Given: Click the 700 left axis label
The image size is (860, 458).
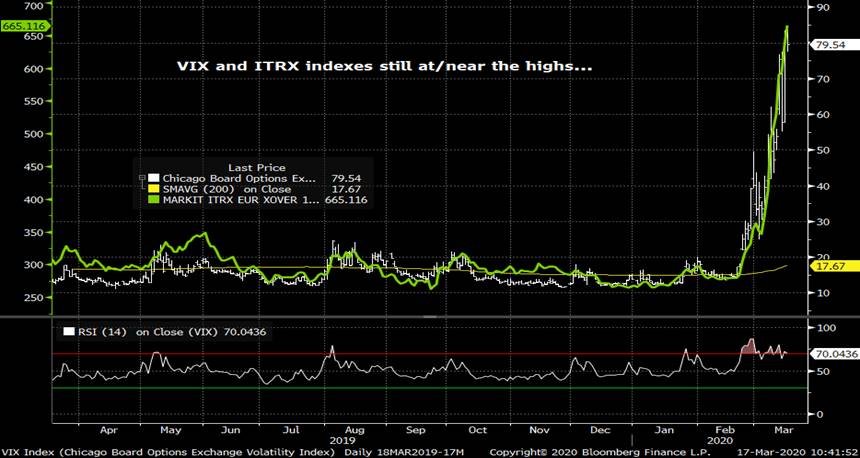Looking at the screenshot, I should click(x=35, y=6).
